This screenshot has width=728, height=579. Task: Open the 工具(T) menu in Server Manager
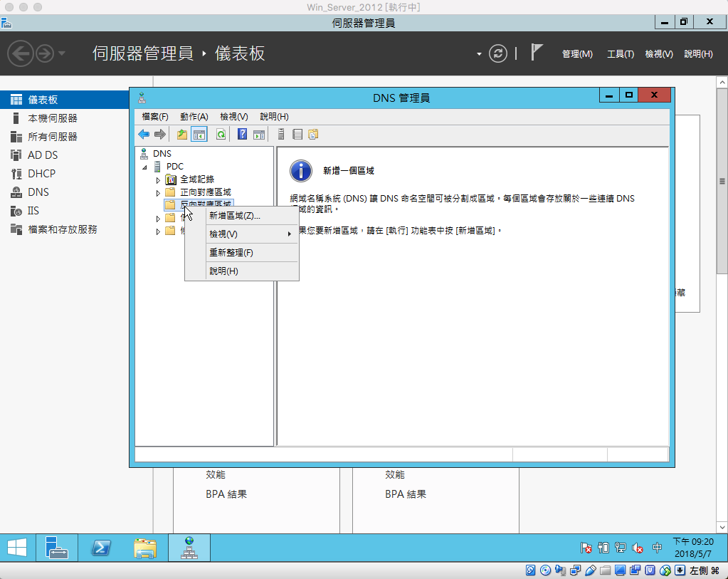(x=621, y=54)
